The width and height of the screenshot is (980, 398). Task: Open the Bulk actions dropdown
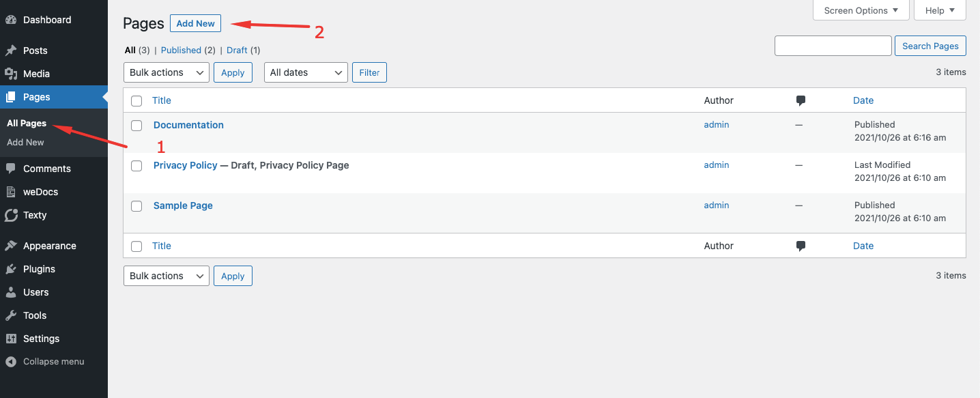coord(166,72)
